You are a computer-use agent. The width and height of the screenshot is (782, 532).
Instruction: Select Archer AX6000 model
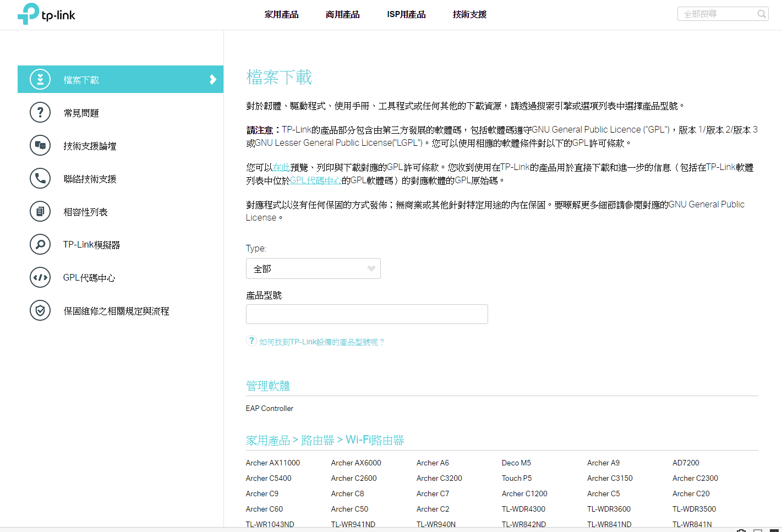(356, 463)
